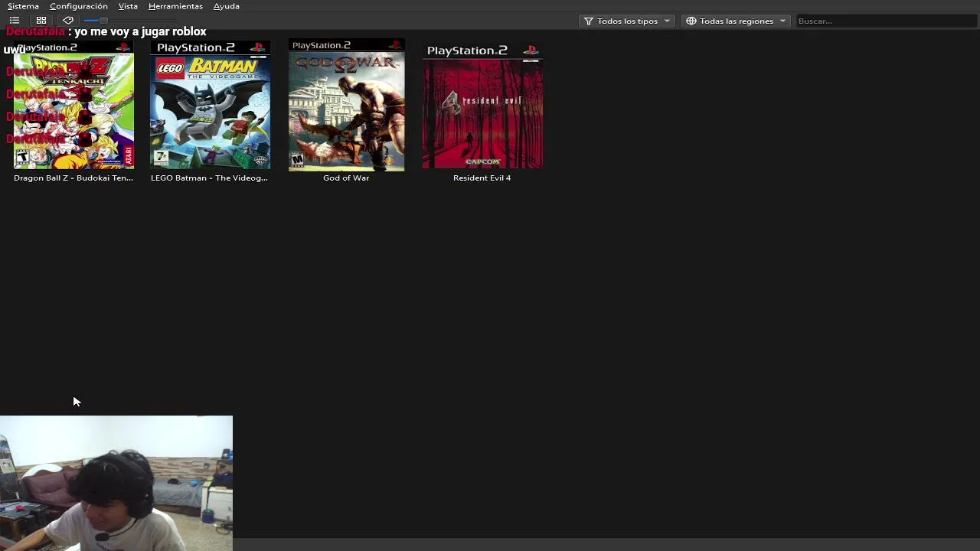
Task: Select the Resident Evil 4 cover
Action: 482,105
